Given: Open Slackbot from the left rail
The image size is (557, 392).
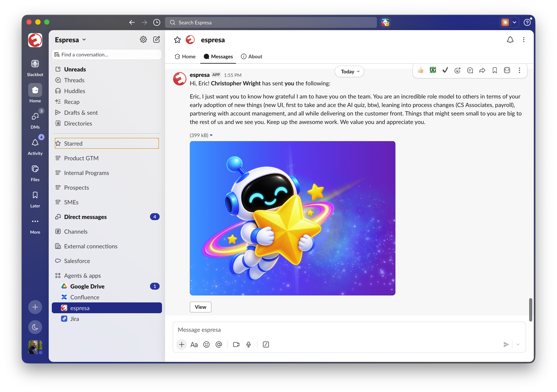Looking at the screenshot, I should click(x=35, y=68).
